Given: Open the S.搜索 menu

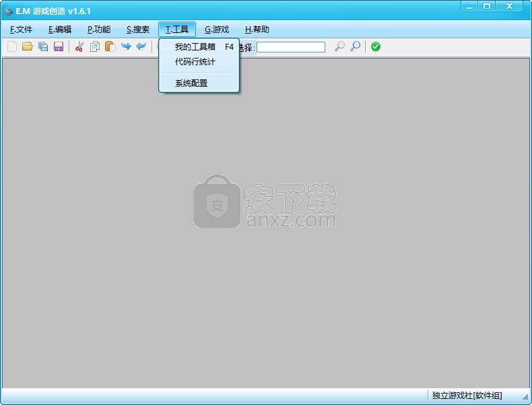Looking at the screenshot, I should pos(138,30).
